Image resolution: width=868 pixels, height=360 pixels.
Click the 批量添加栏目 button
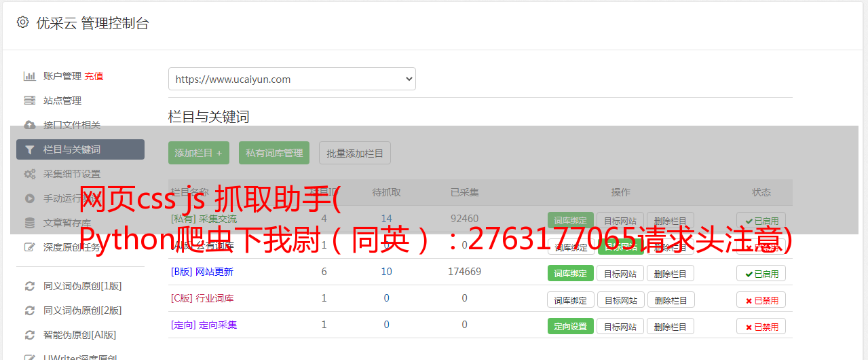click(x=355, y=153)
